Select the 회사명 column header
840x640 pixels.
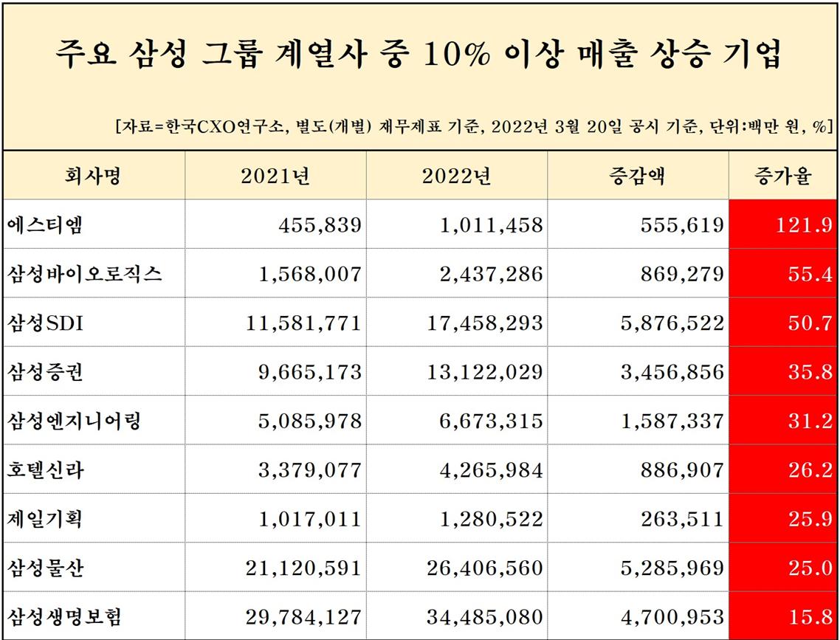93,176
